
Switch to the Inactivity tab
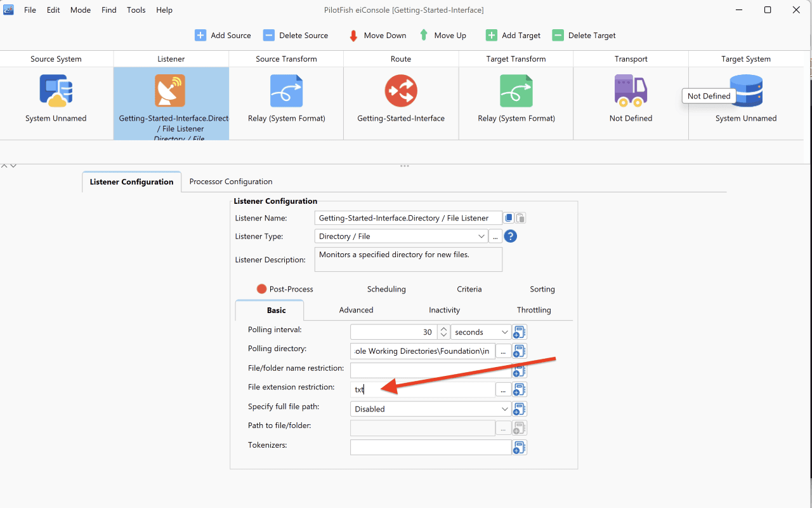(x=444, y=310)
